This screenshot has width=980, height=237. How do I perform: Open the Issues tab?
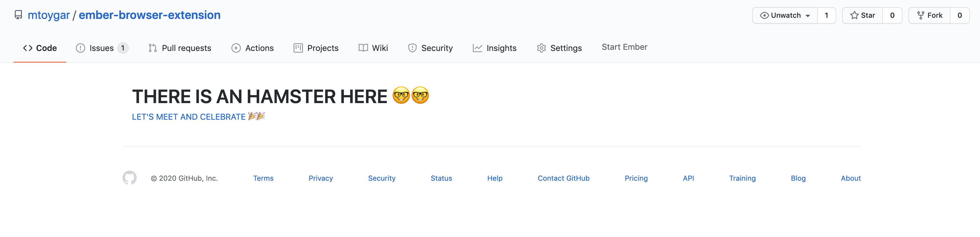(x=102, y=48)
